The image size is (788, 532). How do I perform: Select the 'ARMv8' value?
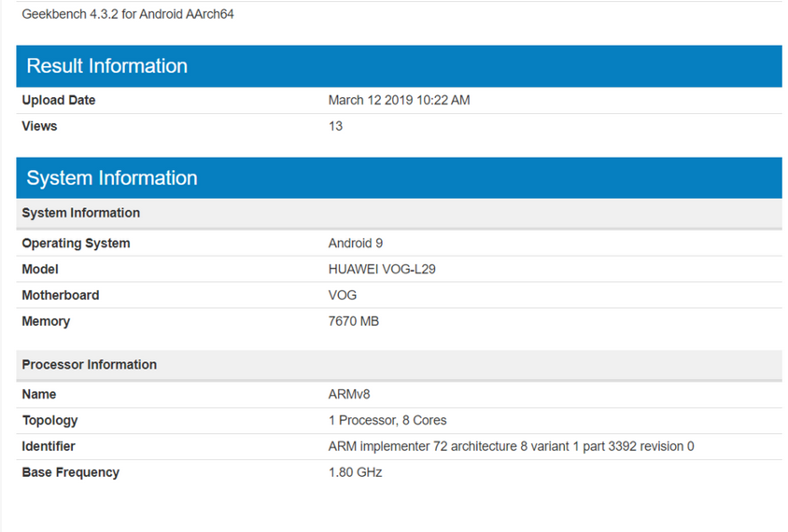tap(349, 395)
